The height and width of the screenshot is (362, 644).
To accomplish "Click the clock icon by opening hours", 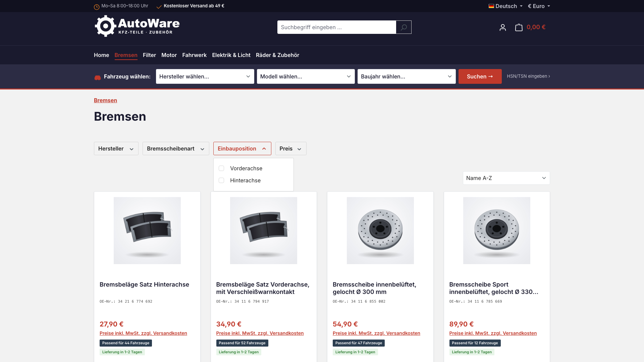I will pos(97,7).
